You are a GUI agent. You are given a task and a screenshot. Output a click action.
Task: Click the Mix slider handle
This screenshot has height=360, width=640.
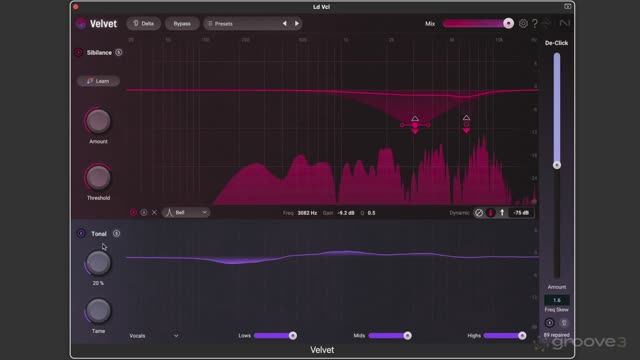pyautogui.click(x=508, y=23)
